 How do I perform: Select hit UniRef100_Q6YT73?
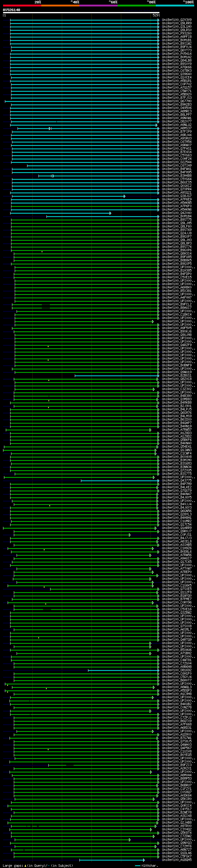click(x=177, y=50)
